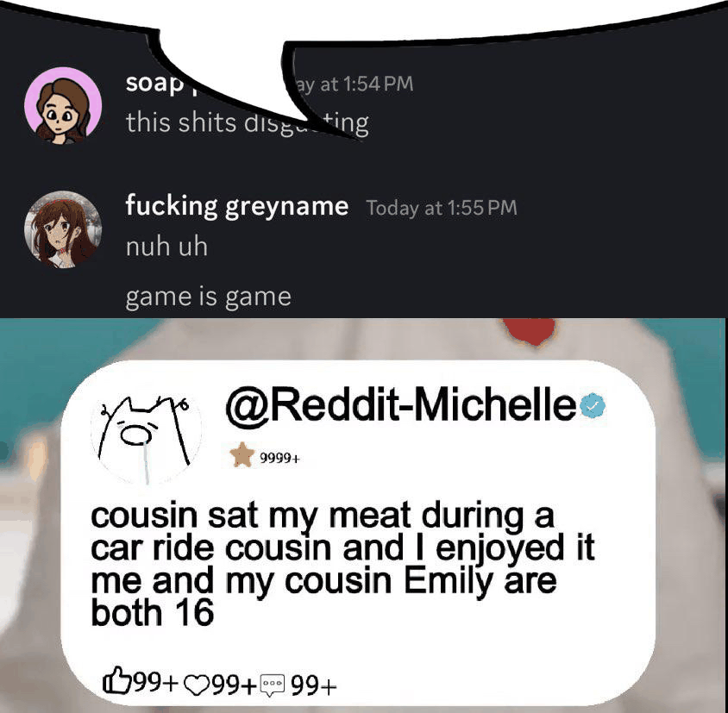Click the username fucking greyname

tap(237, 206)
